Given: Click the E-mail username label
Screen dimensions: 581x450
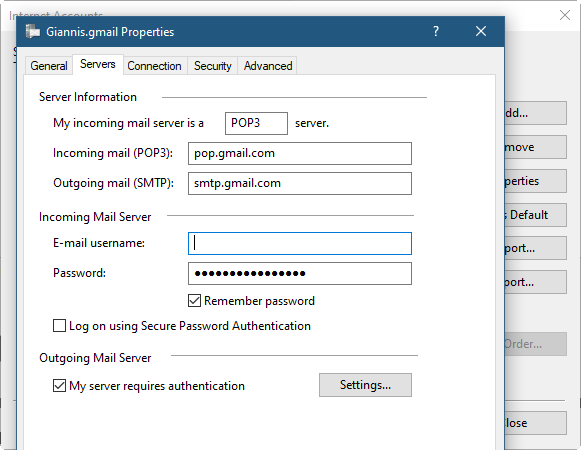Looking at the screenshot, I should (x=99, y=243).
